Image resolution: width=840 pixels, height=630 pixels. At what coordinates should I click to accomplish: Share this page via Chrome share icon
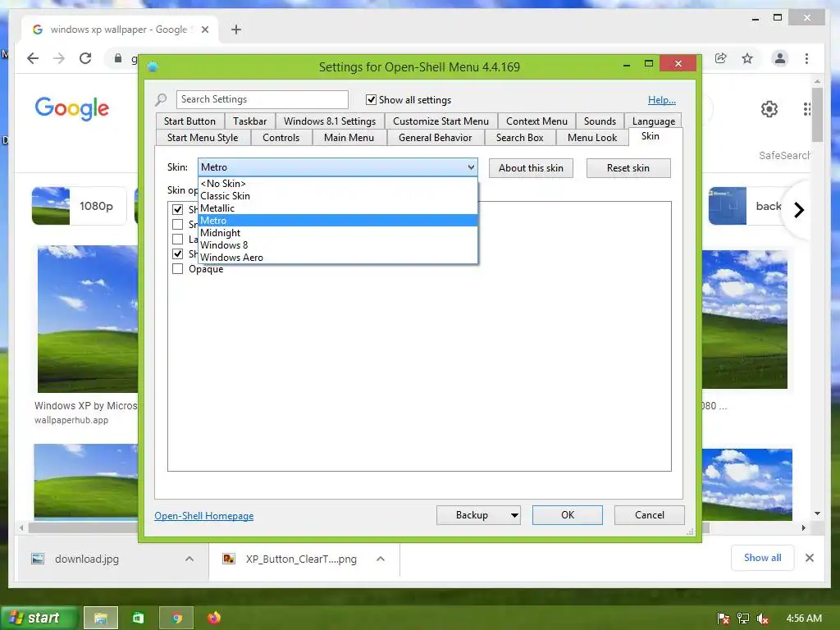pos(720,58)
